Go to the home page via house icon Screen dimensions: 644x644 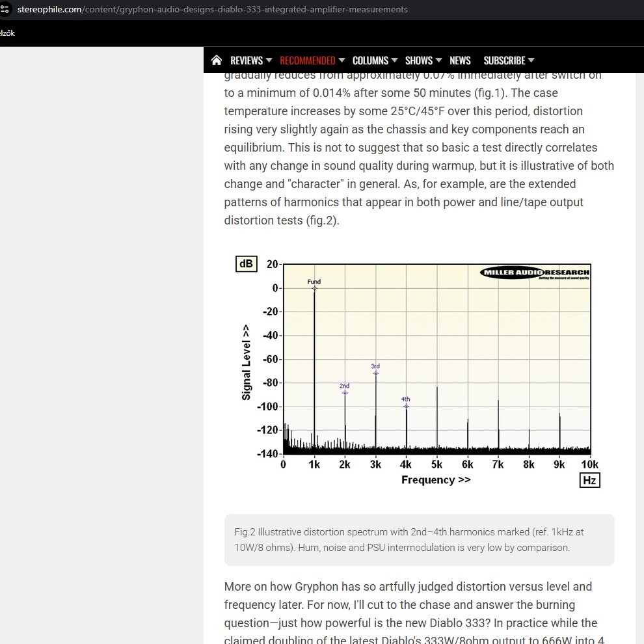pos(217,60)
